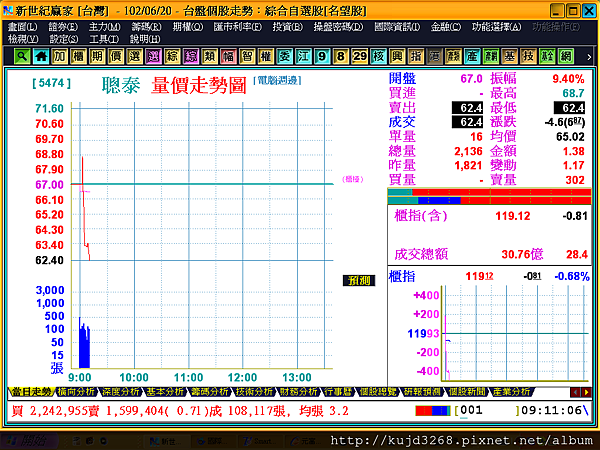
Task: Select the 當日走勢 tab
Action: point(31,392)
